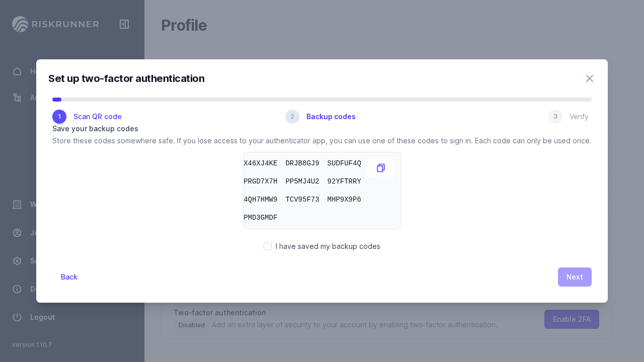The height and width of the screenshot is (362, 644).
Task: Check "I have saved my backup codes"
Action: tap(268, 246)
